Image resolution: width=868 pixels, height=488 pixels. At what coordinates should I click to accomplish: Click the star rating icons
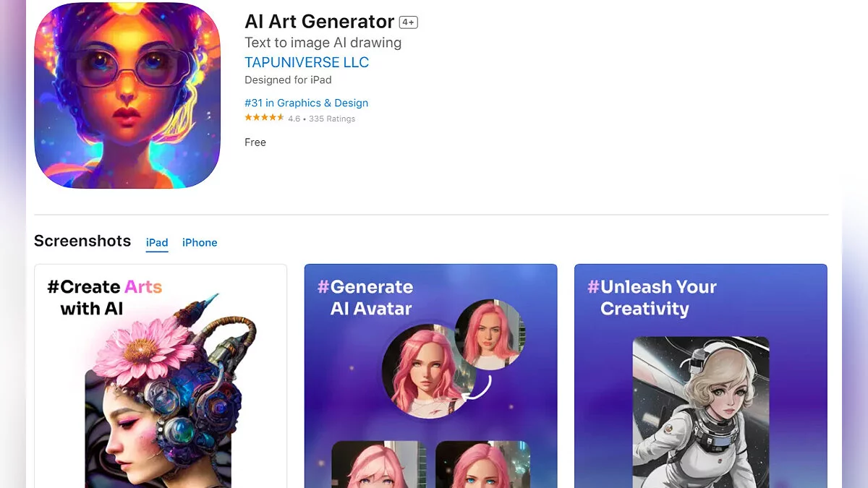pyautogui.click(x=264, y=118)
